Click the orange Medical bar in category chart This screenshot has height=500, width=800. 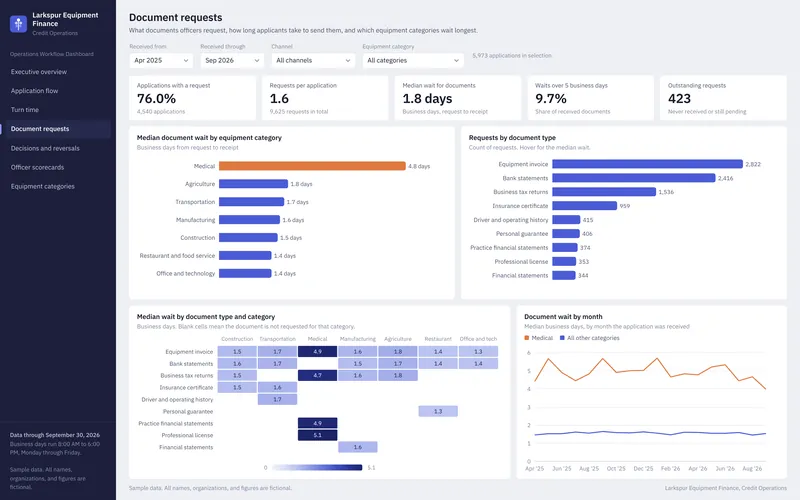312,166
